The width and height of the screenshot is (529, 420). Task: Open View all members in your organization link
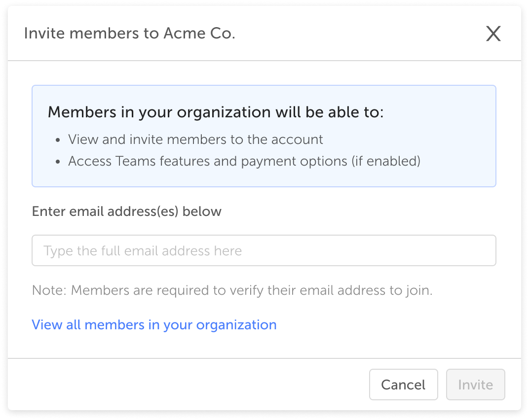[154, 325]
